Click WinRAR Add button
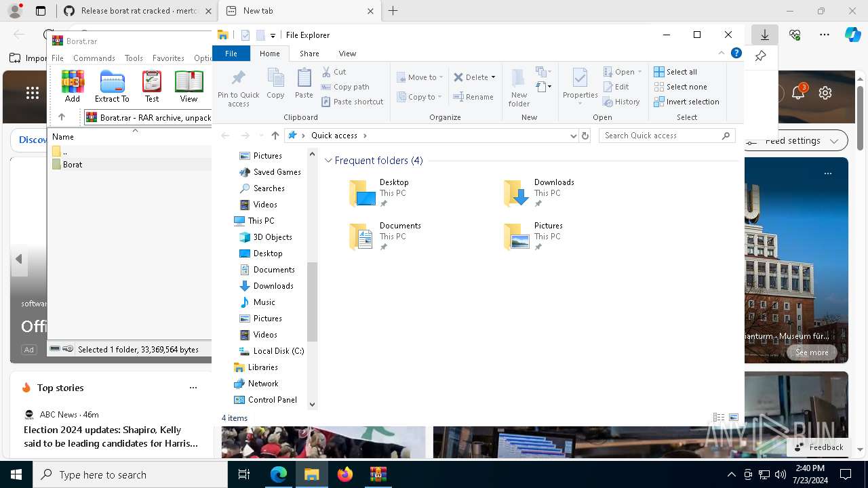 [73, 86]
